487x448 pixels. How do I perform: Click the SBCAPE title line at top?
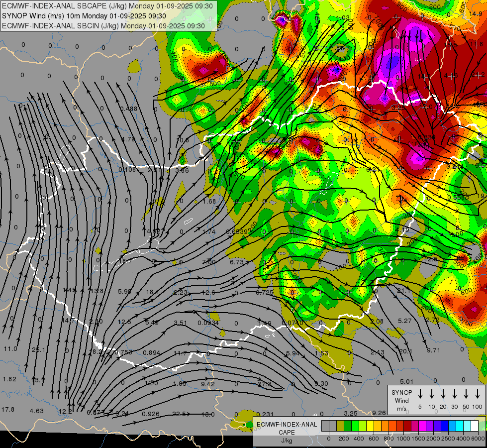107,6
